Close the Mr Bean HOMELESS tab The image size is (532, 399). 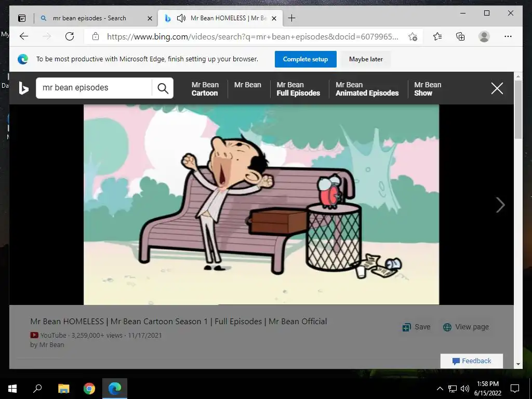274,18
